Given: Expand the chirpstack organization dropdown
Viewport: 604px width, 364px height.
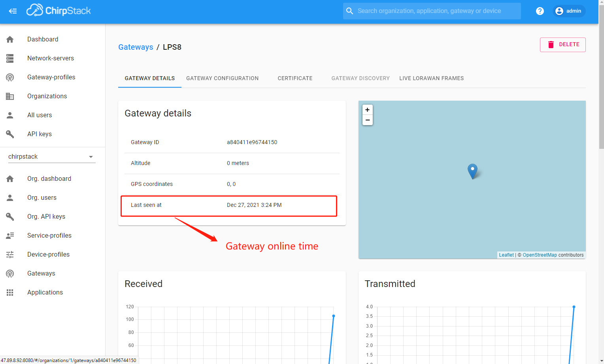Looking at the screenshot, I should pos(52,157).
